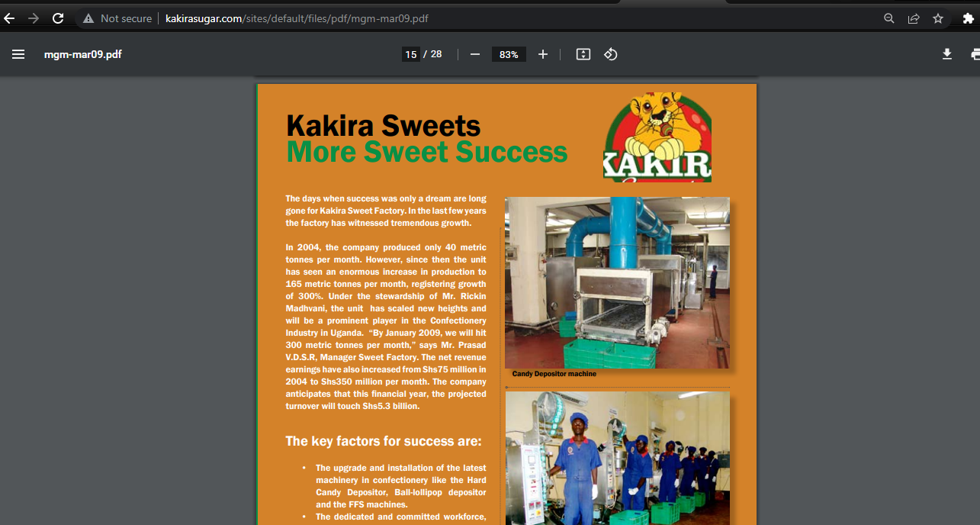The image size is (980, 525).
Task: Zoom out of the PDF document
Action: click(475, 54)
